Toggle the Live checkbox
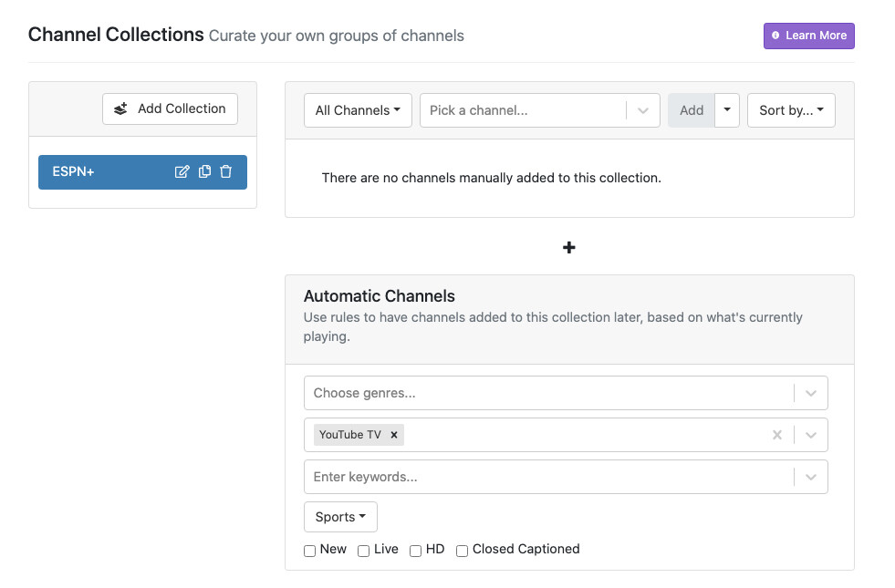 coord(364,551)
